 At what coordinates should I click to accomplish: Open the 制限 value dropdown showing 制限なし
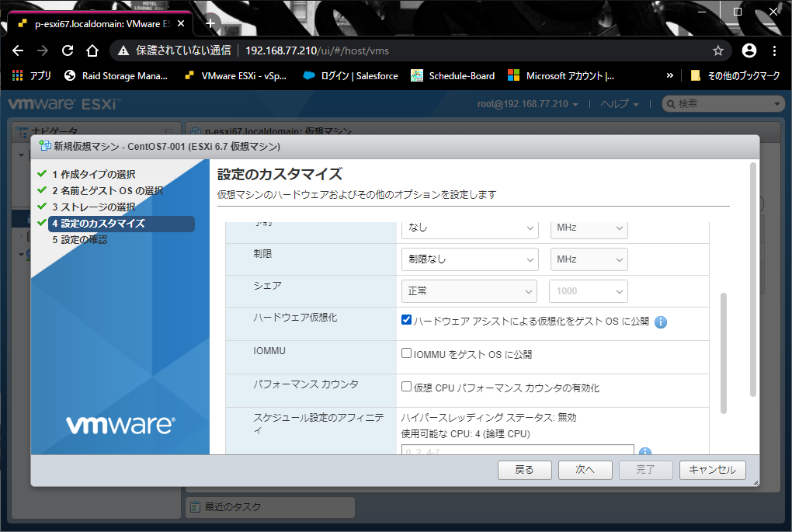(470, 259)
